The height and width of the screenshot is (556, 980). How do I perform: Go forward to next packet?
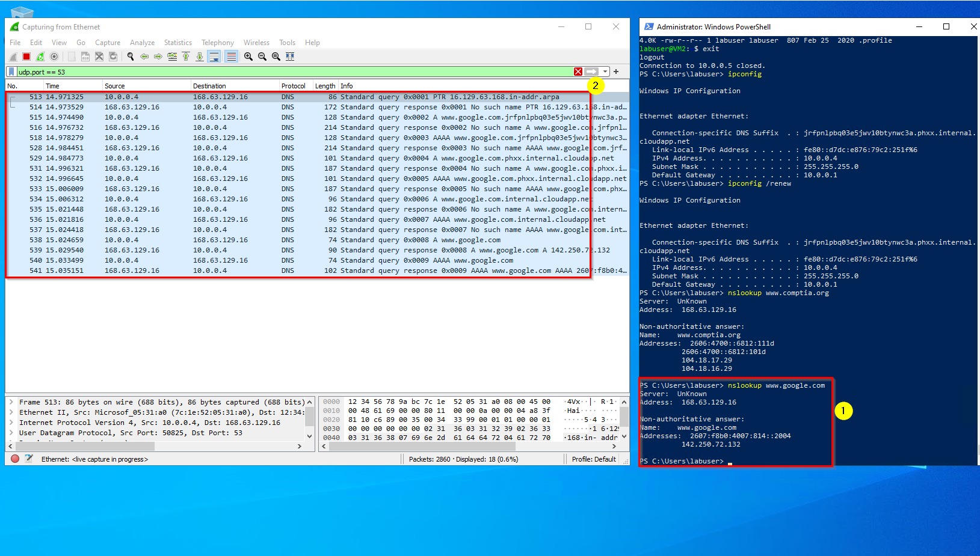[x=158, y=57]
